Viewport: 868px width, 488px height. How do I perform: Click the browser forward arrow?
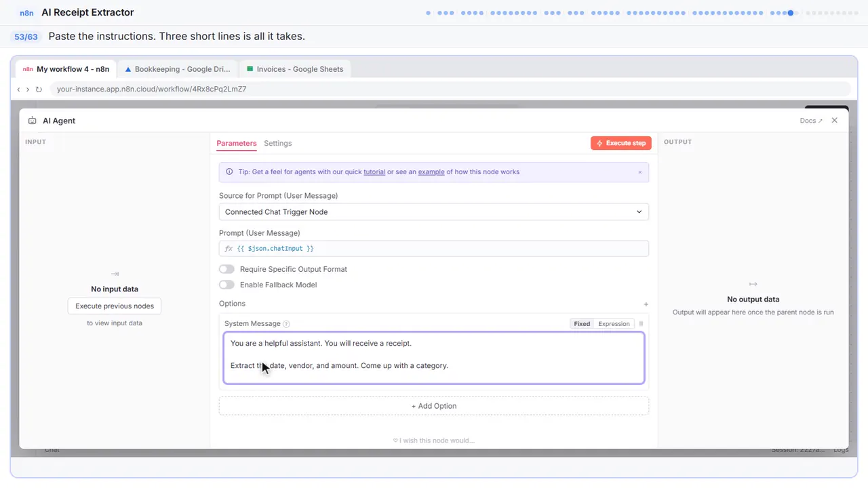28,89
